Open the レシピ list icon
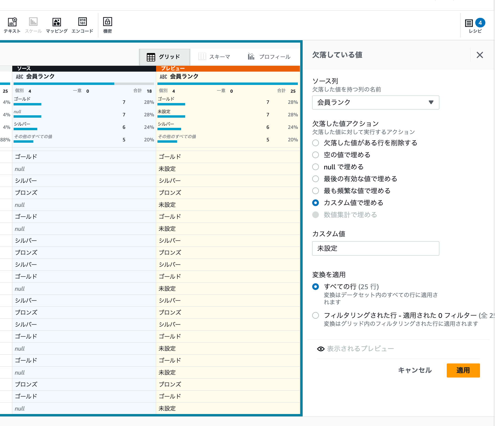This screenshot has width=504, height=426. click(469, 23)
